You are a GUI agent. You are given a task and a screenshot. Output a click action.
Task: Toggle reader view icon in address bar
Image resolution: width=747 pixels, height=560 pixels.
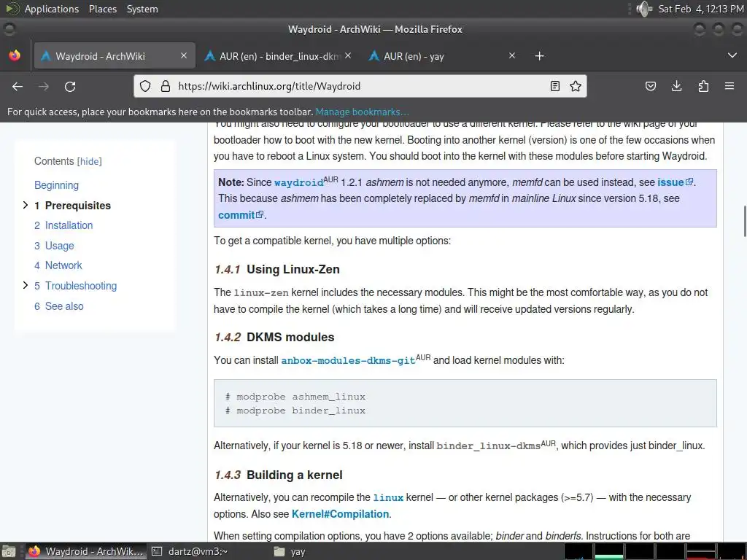click(555, 86)
